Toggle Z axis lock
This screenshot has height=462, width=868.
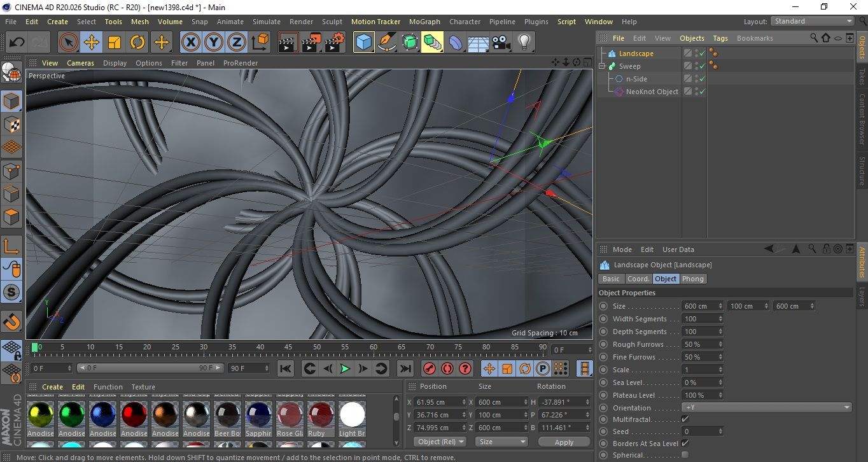(x=237, y=43)
